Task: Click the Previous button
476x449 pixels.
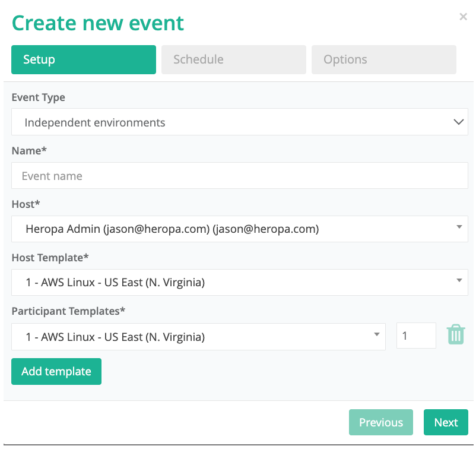Action: tap(380, 422)
